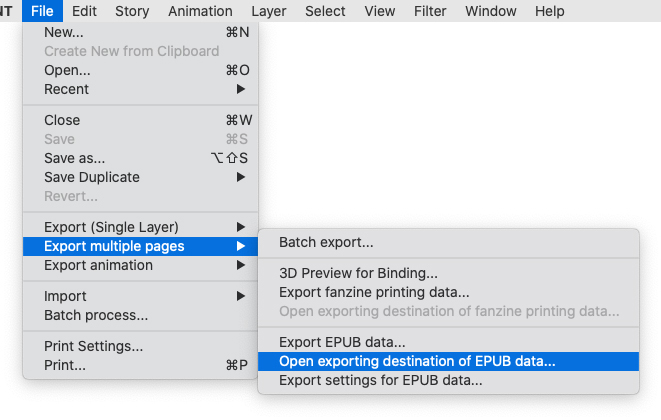The height and width of the screenshot is (420, 661).
Task: Choose Batch process... entry
Action: 96,315
